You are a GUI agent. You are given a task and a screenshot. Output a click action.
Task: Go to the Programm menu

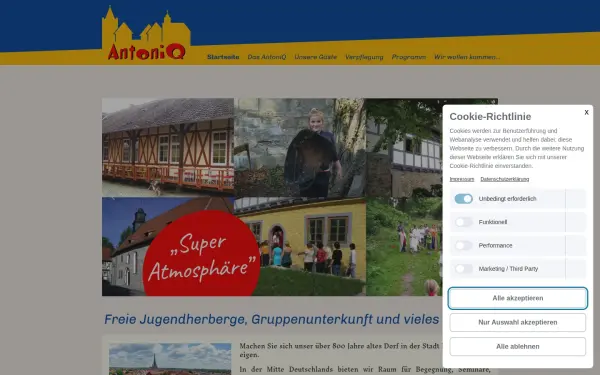(x=409, y=57)
